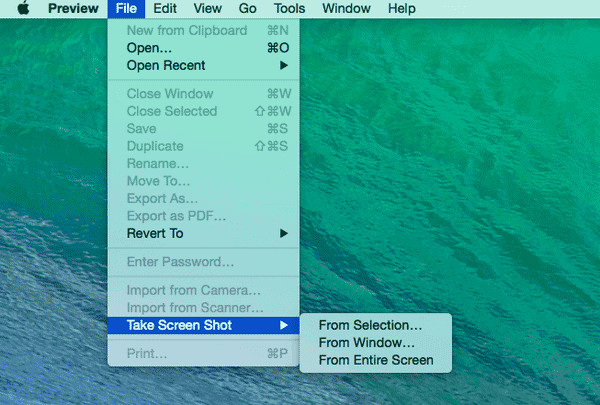Viewport: 600px width, 405px height.
Task: Click Export as PDF… menu item
Action: coord(176,216)
